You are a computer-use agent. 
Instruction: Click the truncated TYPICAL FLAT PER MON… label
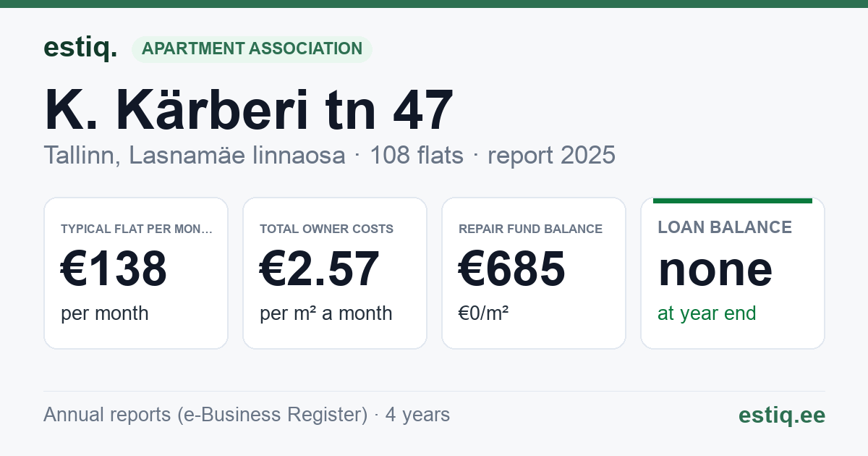coord(137,229)
